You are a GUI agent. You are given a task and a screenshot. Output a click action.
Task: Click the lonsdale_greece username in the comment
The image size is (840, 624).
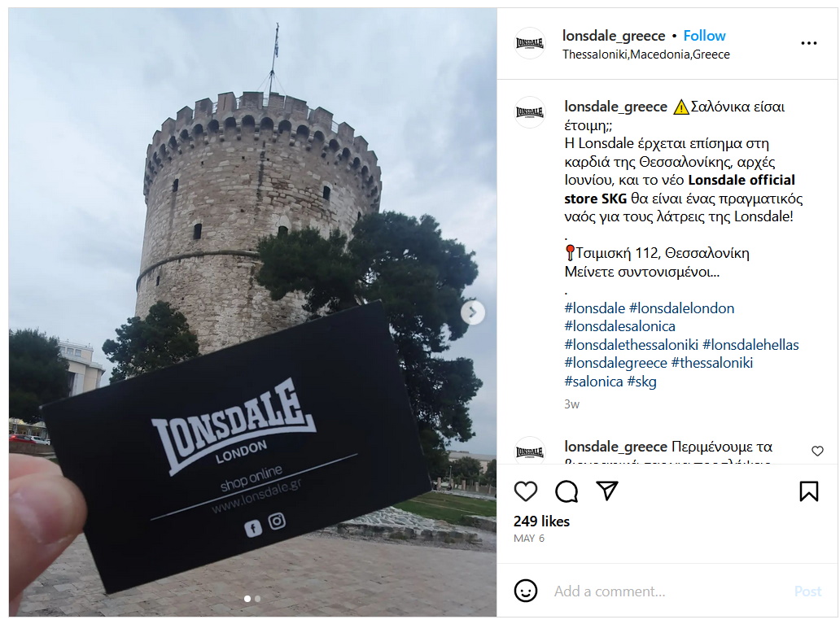tap(615, 447)
